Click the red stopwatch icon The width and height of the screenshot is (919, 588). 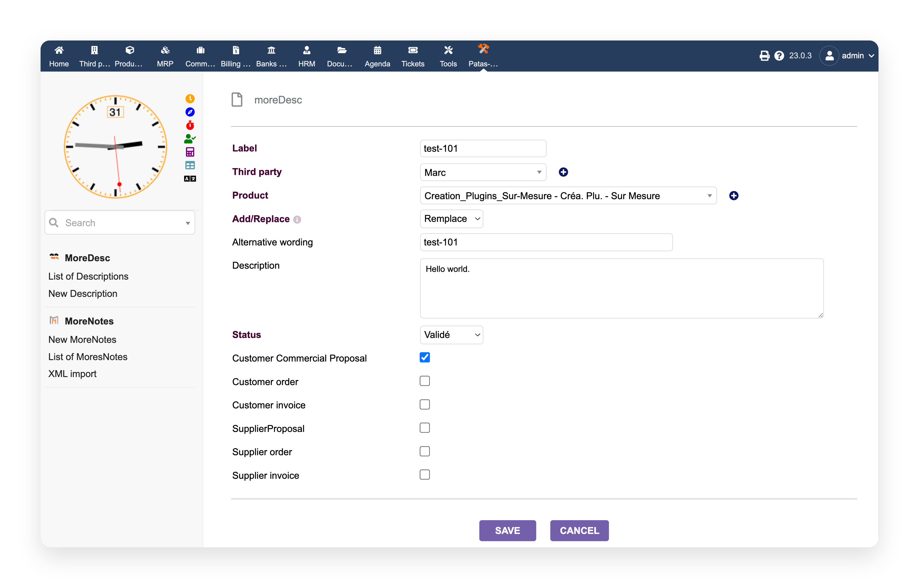[190, 125]
